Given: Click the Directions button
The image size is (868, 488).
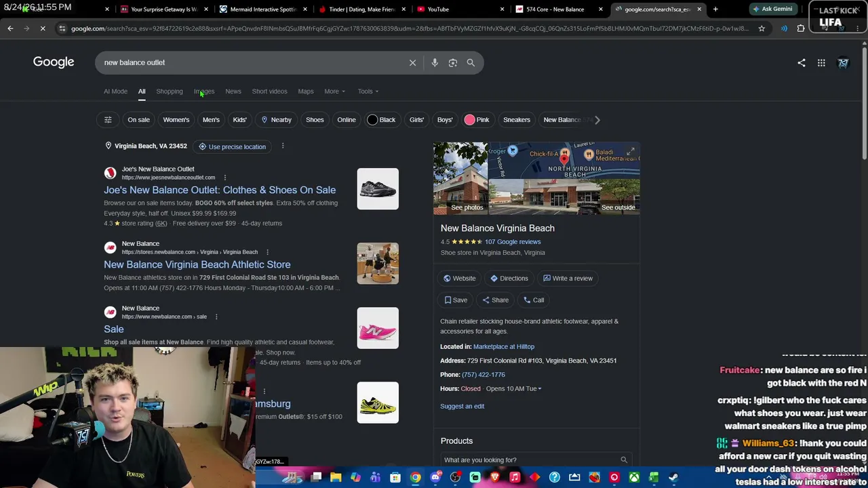Looking at the screenshot, I should tap(509, 279).
